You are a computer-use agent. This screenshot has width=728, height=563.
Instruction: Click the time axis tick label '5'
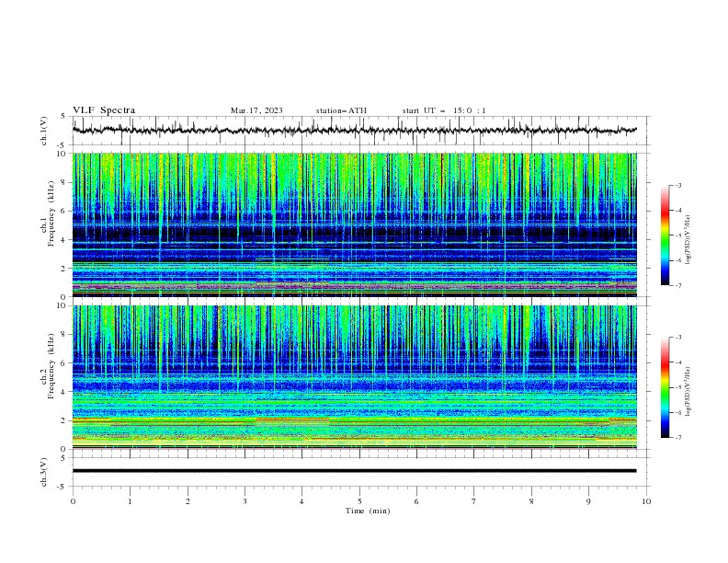click(359, 501)
